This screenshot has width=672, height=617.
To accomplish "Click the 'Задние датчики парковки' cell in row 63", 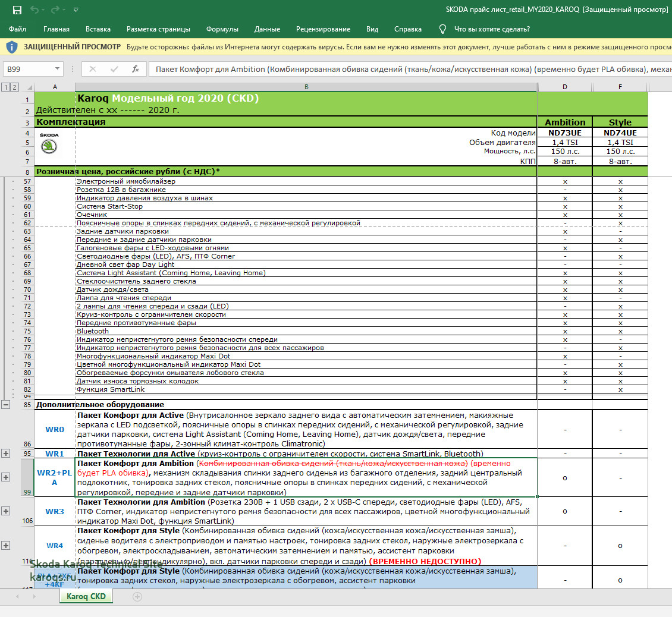I will [x=306, y=231].
